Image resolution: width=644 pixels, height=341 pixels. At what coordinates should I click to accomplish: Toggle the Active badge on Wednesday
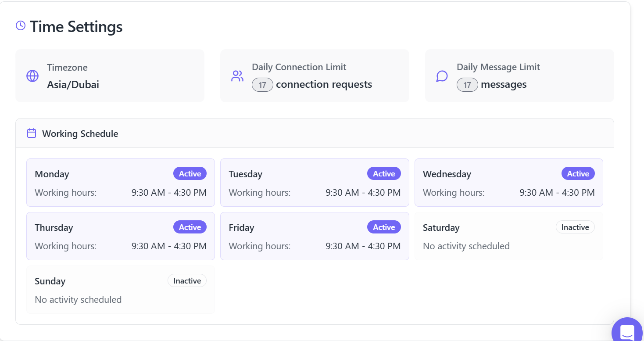point(578,174)
